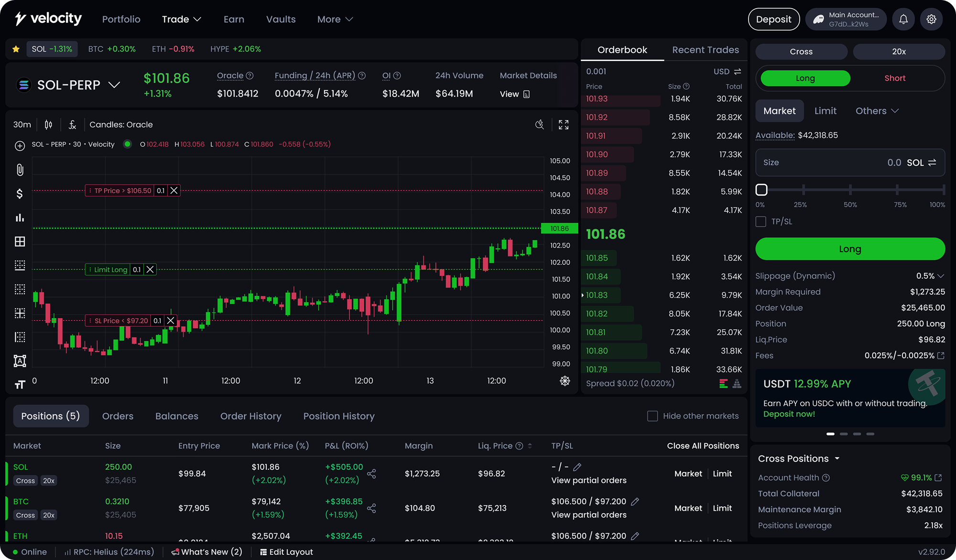Open the Order History tab
Screen dimensions: 956x560
pyautogui.click(x=250, y=416)
